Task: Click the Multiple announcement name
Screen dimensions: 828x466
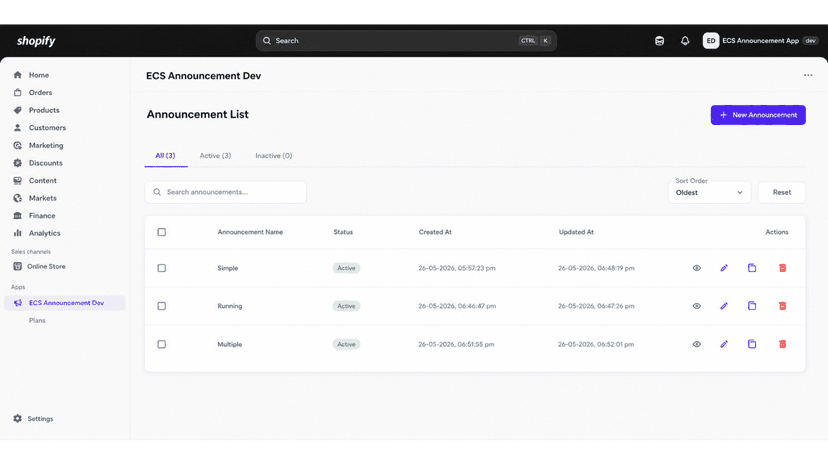Action: point(230,344)
